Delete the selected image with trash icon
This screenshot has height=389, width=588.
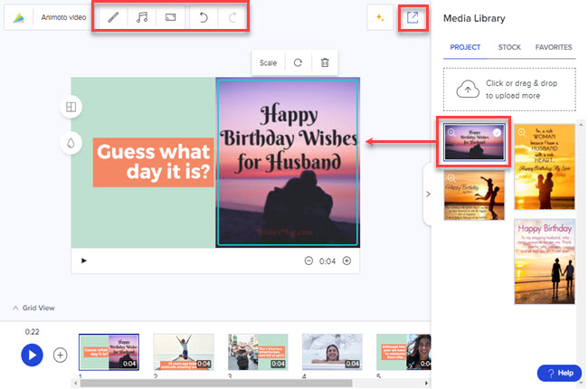(325, 62)
